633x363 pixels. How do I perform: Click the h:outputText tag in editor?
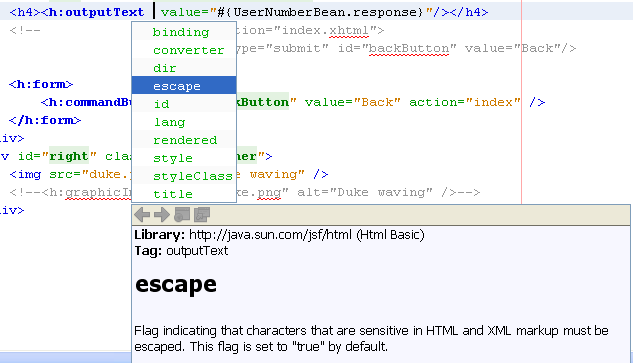93,12
